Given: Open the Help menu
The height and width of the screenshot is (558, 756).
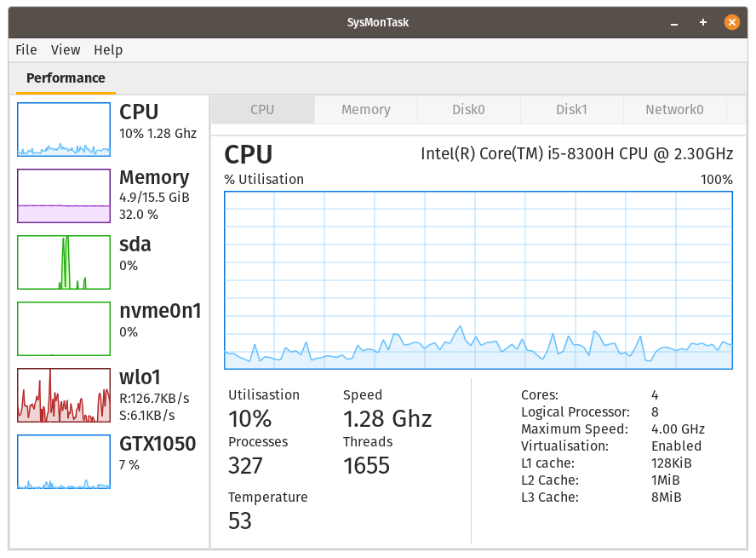Looking at the screenshot, I should pos(108,50).
